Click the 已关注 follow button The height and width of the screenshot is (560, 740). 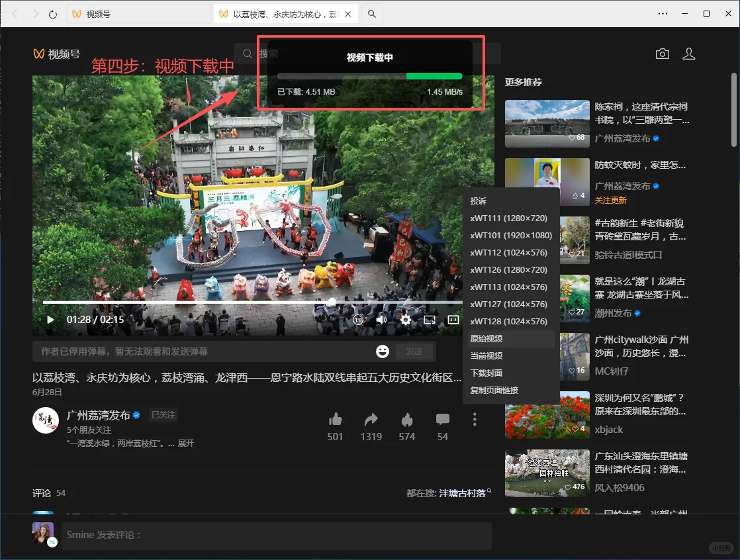coord(163,414)
